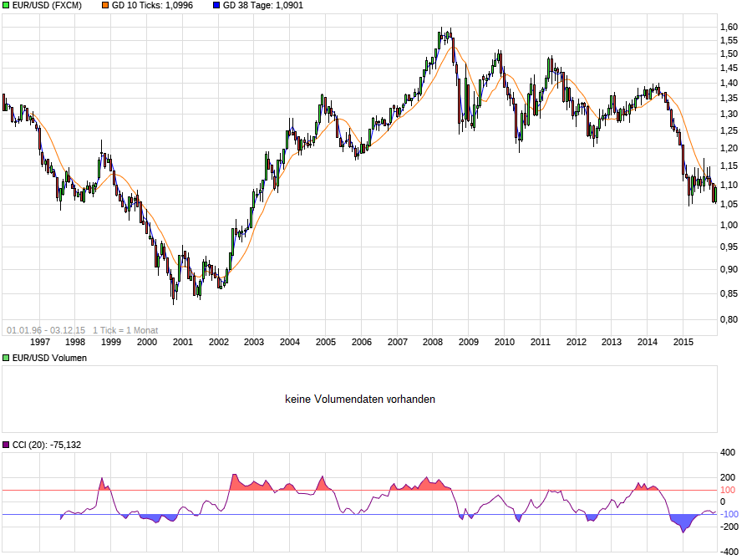
Task: Click the 0,80 price axis label
Action: [x=729, y=319]
